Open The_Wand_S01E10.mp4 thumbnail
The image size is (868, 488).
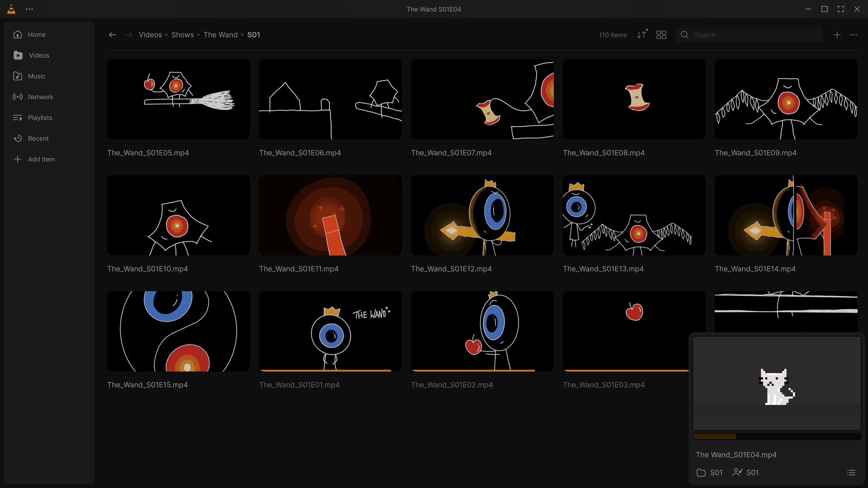[179, 216]
